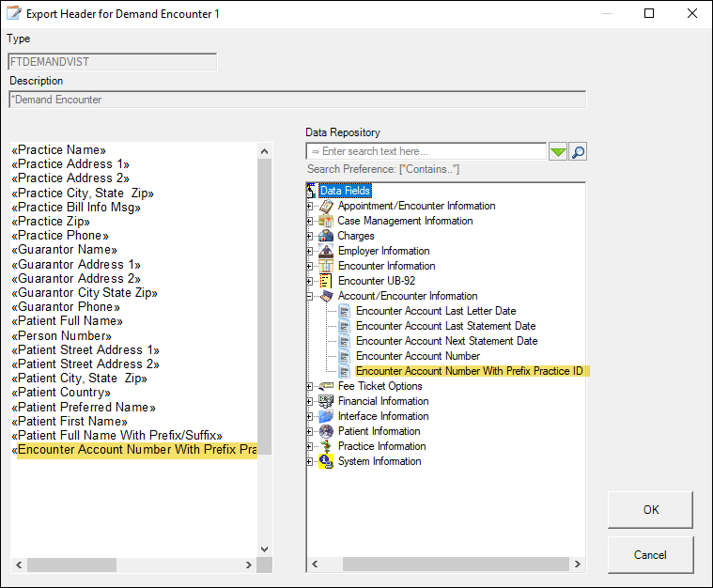The width and height of the screenshot is (713, 588).
Task: Click the System Information icon
Action: click(326, 461)
